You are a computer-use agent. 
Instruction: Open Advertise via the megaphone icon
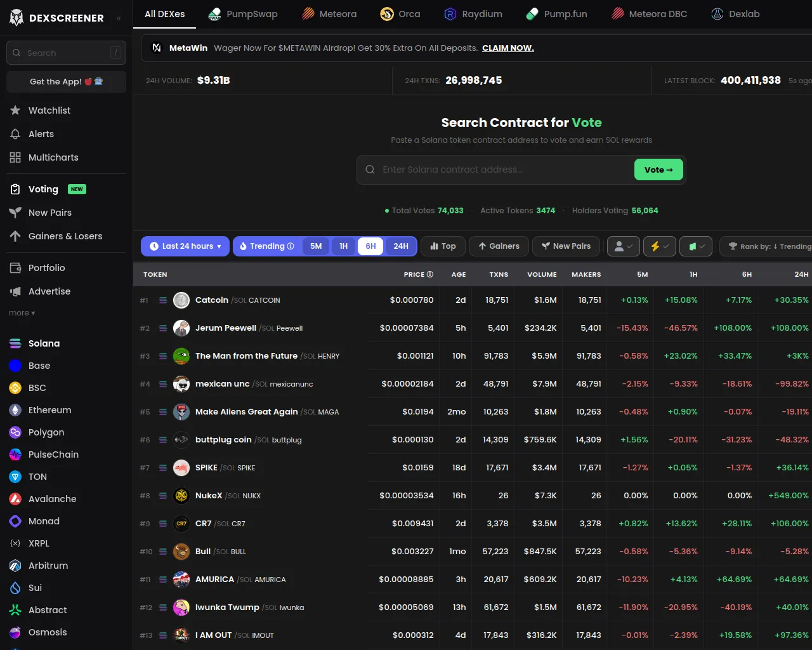[x=15, y=291]
